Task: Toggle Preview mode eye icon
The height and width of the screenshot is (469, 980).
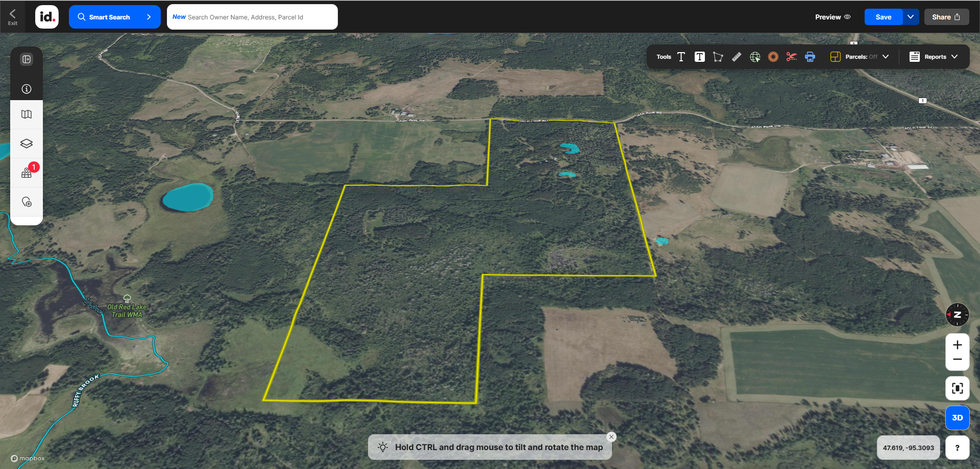Action: [847, 17]
